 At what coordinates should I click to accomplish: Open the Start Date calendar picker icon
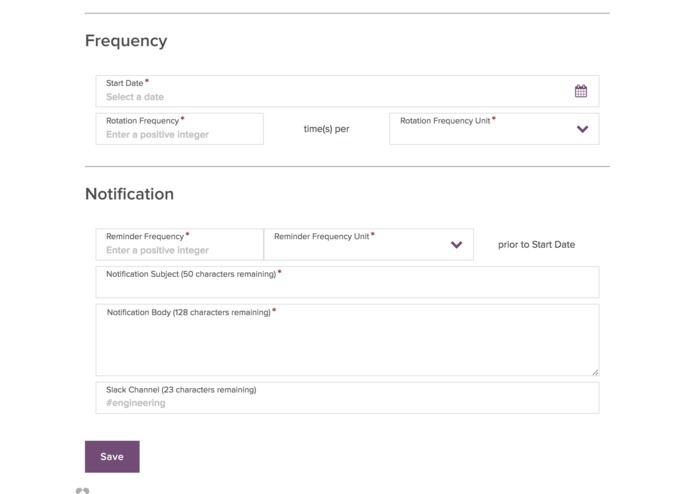581,91
